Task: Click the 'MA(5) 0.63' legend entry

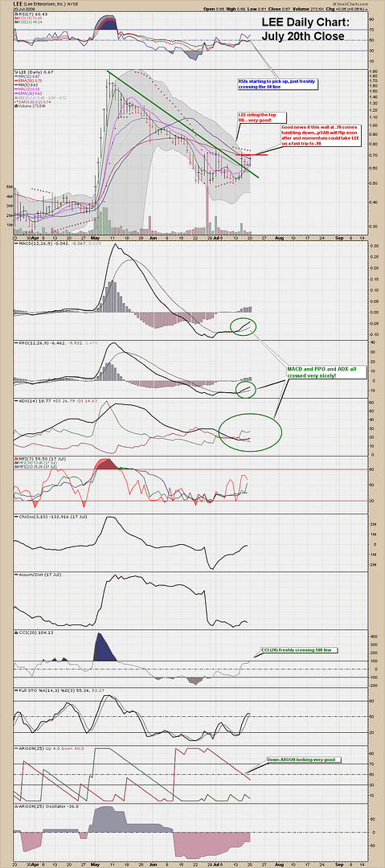Action: (x=24, y=85)
